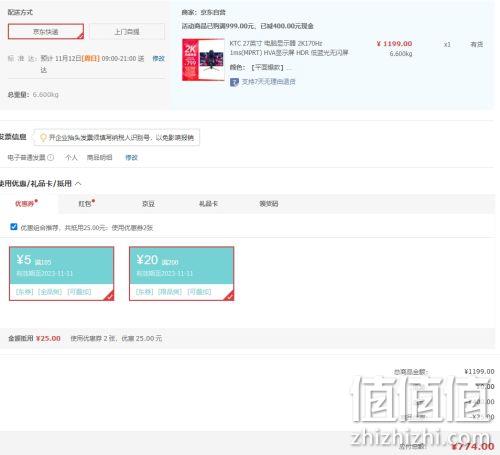Click 修改 next to the delivery time
The image size is (500, 455).
point(158,58)
